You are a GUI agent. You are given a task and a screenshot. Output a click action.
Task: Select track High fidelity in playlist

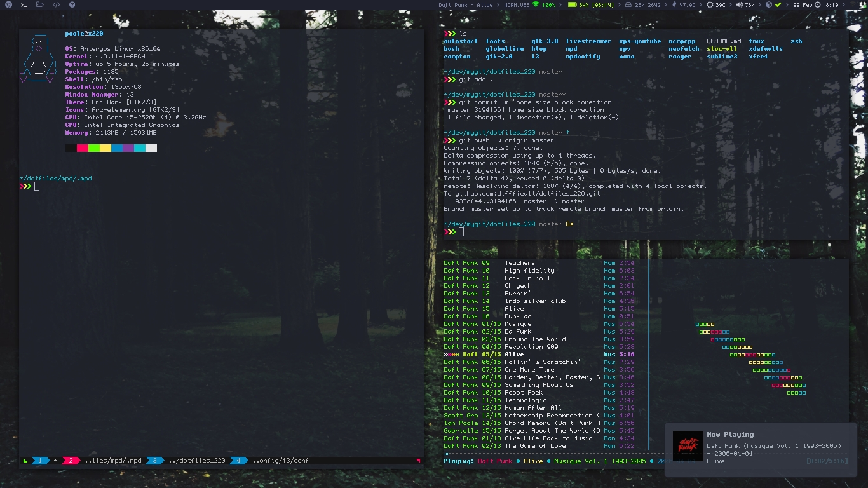coord(539,271)
